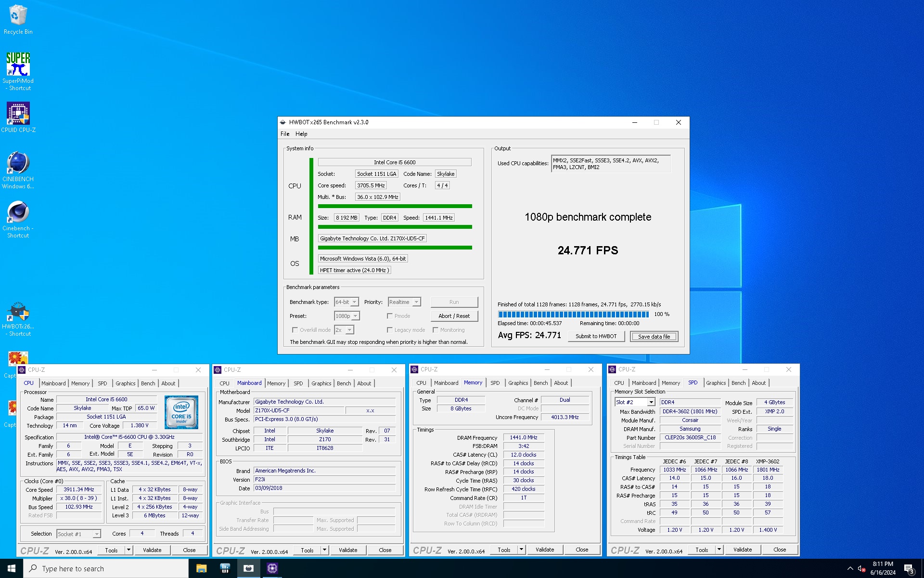Click the Type here to search box

point(106,568)
